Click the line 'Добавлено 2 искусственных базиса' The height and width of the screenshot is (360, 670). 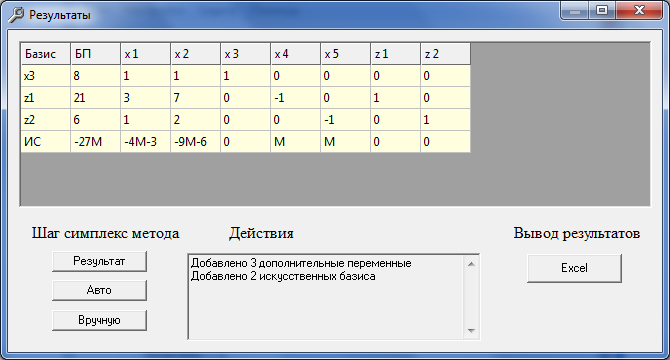pyautogui.click(x=283, y=276)
